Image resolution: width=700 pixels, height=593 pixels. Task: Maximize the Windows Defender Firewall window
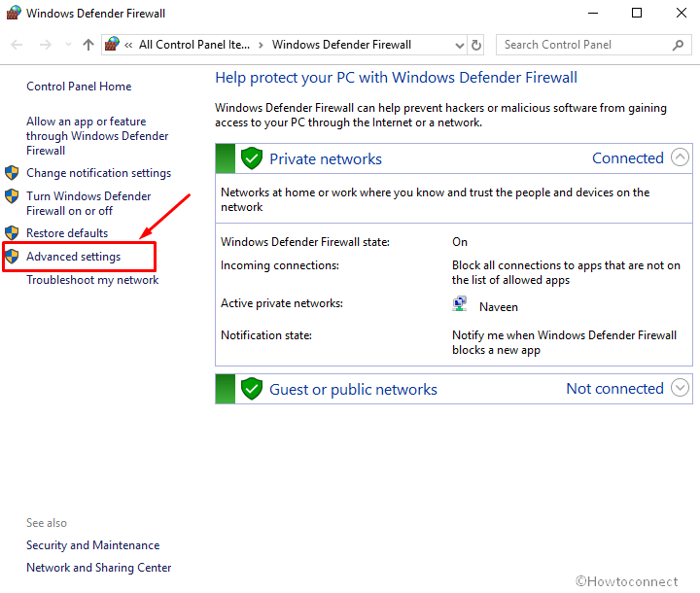click(637, 13)
